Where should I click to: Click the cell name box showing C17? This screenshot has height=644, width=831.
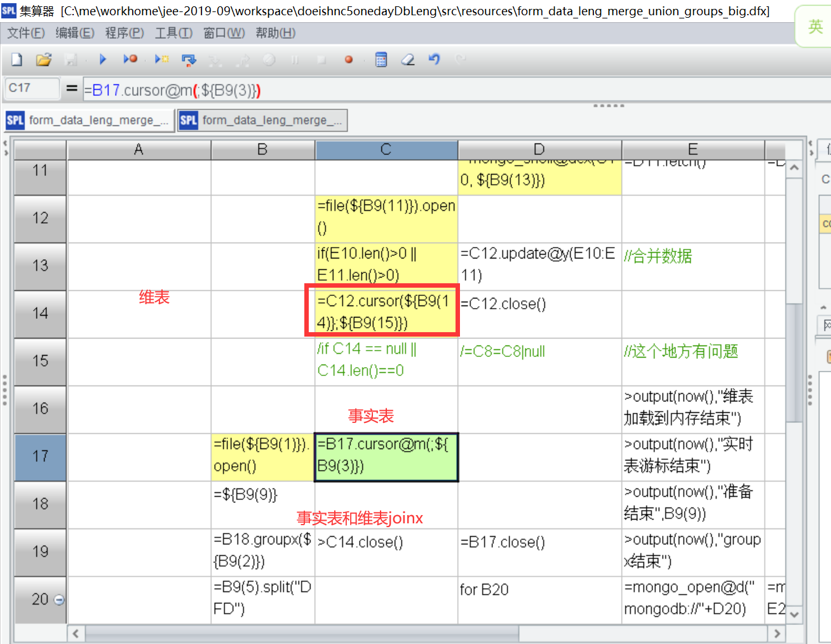coord(32,88)
